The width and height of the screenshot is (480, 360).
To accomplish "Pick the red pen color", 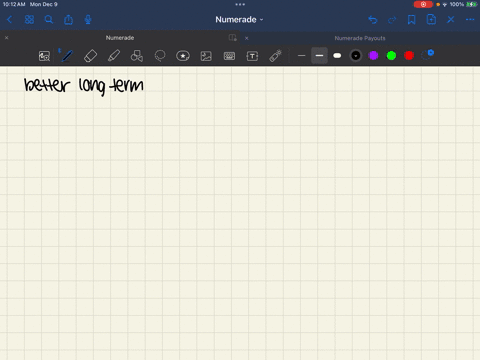I will coord(409,56).
